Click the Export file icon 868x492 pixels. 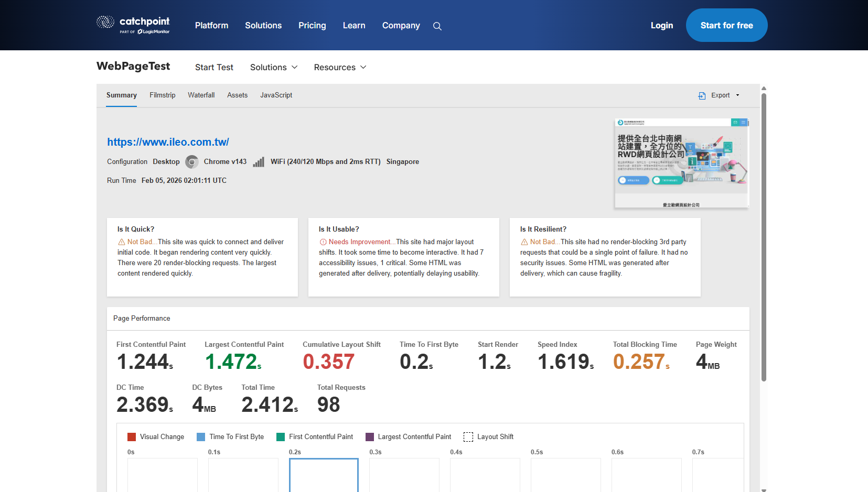click(702, 95)
